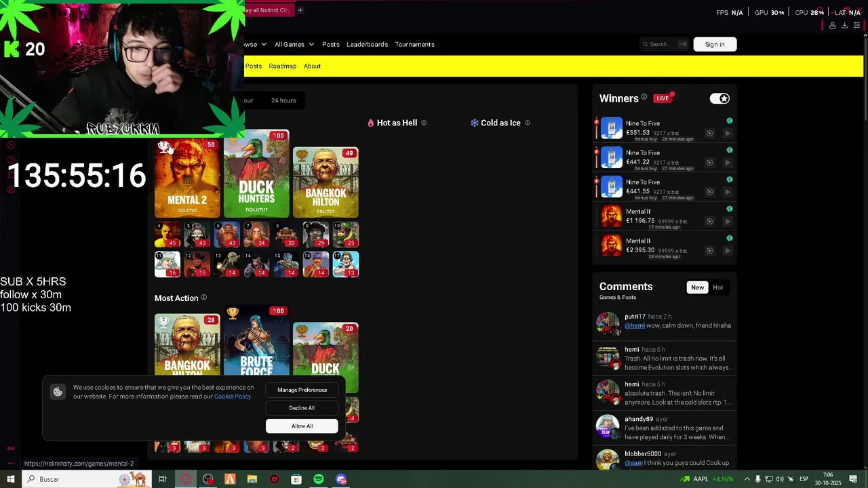The height and width of the screenshot is (488, 868).
Task: Open rank 4 game thumbnail scored 45
Action: [x=167, y=235]
